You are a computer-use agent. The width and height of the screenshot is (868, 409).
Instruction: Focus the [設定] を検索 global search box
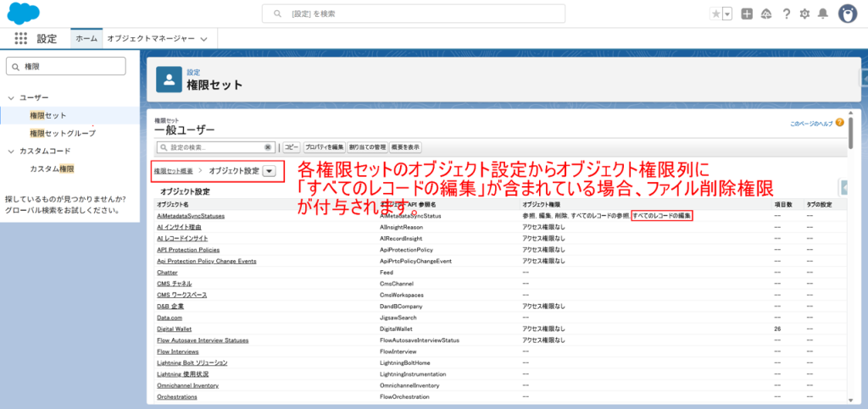tap(413, 14)
